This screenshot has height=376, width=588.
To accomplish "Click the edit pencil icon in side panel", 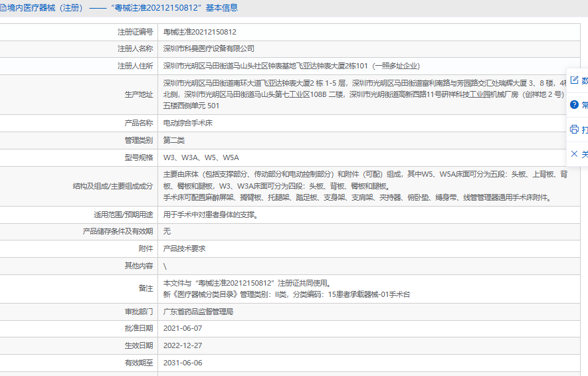I will [x=574, y=80].
